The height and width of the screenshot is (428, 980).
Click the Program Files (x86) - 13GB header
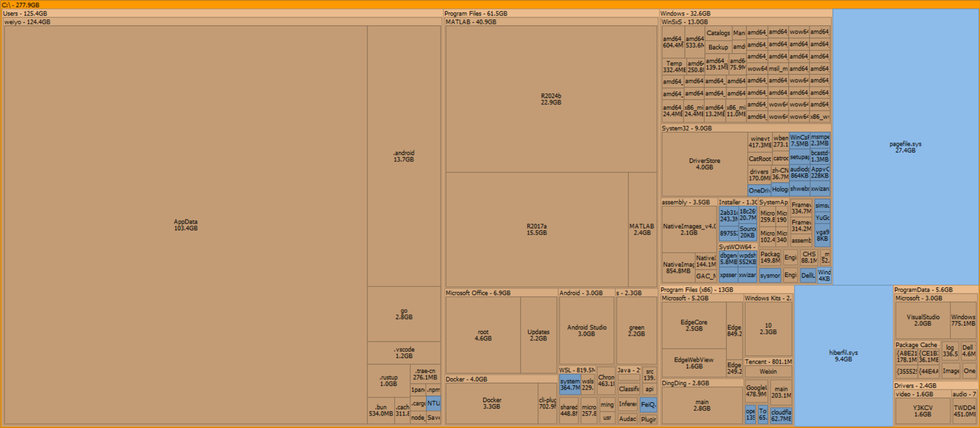pos(727,290)
